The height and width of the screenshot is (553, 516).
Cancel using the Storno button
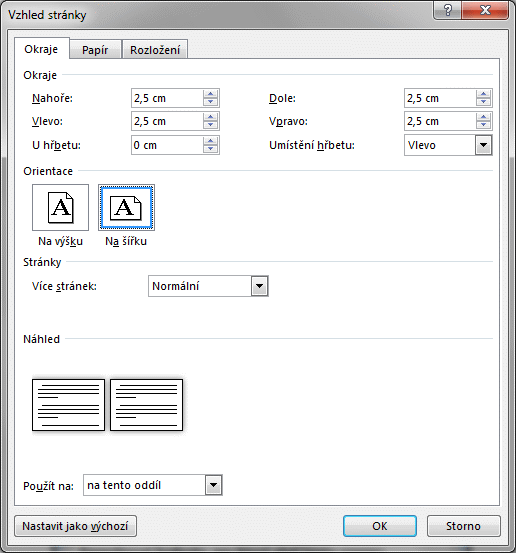[x=463, y=526]
